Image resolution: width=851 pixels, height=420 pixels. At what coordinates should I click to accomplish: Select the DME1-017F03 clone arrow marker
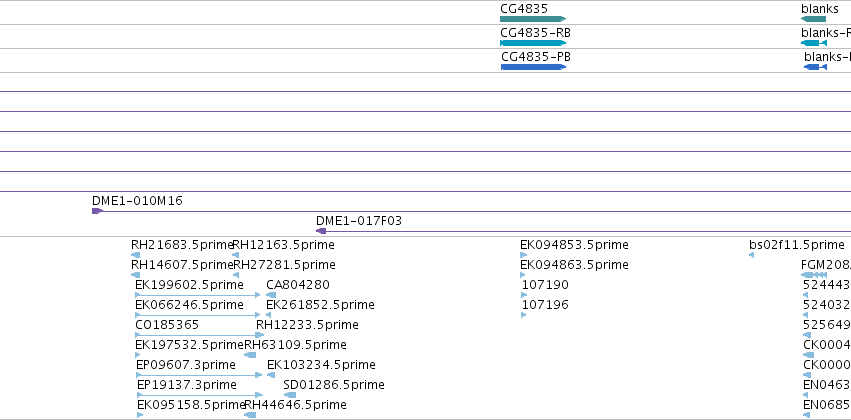[321, 231]
